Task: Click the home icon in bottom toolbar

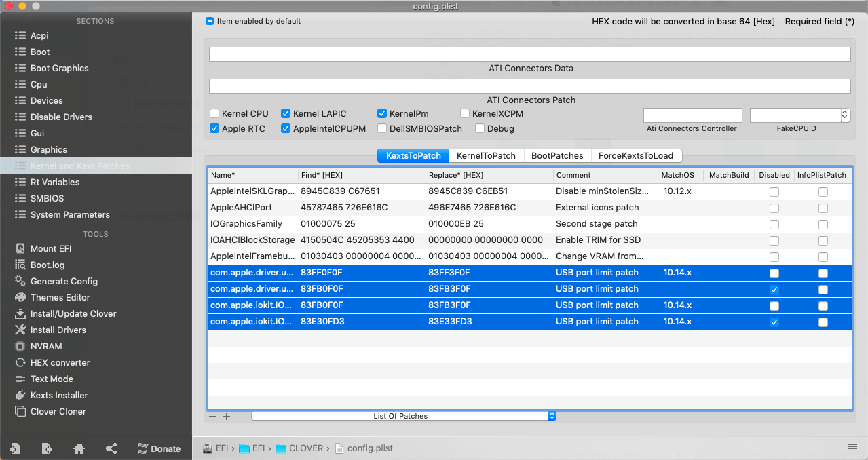Action: (x=79, y=448)
